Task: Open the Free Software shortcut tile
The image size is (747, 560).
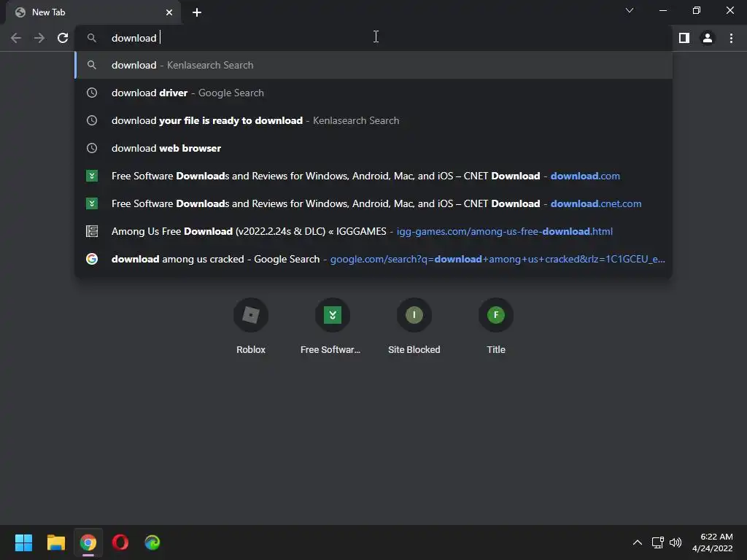Action: tap(332, 326)
